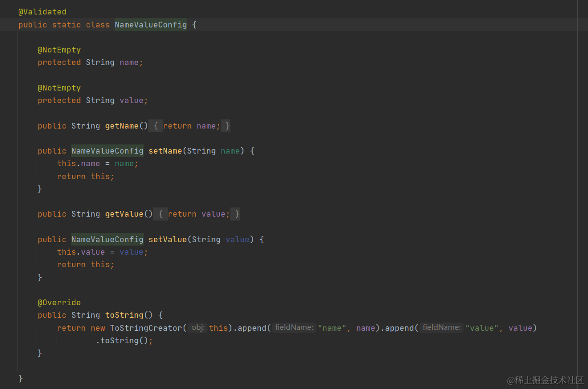The height and width of the screenshot is (389, 588).
Task: Click the @Validated annotation
Action: pyautogui.click(x=42, y=12)
